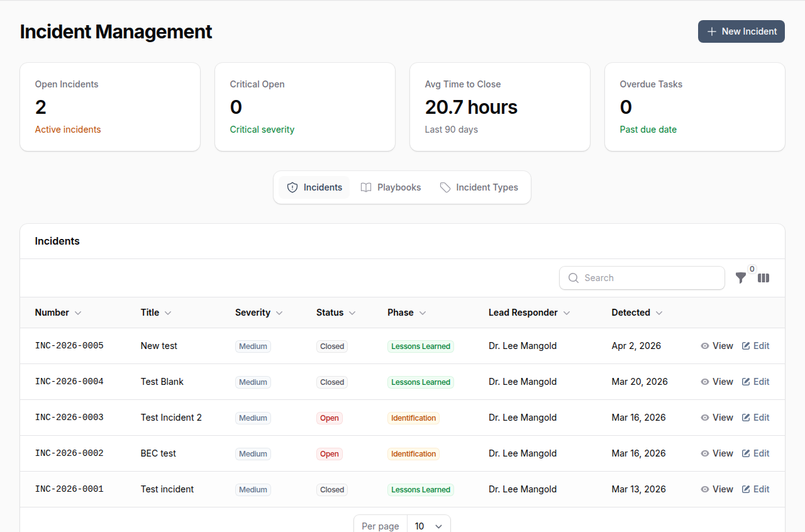Expand the Status column sorting options

click(353, 313)
